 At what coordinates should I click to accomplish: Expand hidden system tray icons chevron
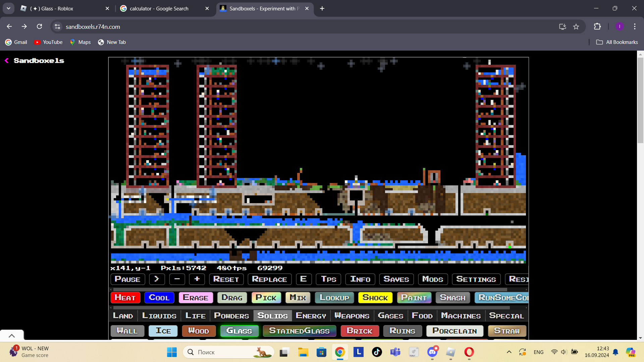(509, 352)
